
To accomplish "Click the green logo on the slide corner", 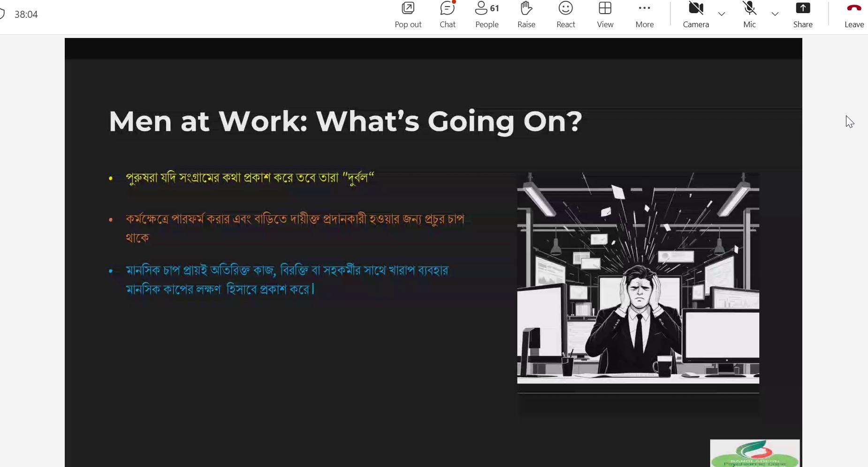I will pyautogui.click(x=754, y=453).
